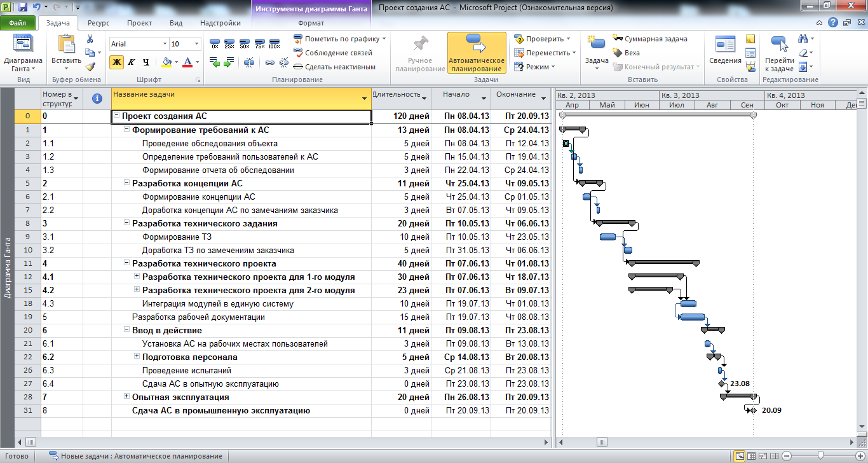This screenshot has width=868, height=463.
Task: Set task to 100% complete
Action: pos(275,43)
